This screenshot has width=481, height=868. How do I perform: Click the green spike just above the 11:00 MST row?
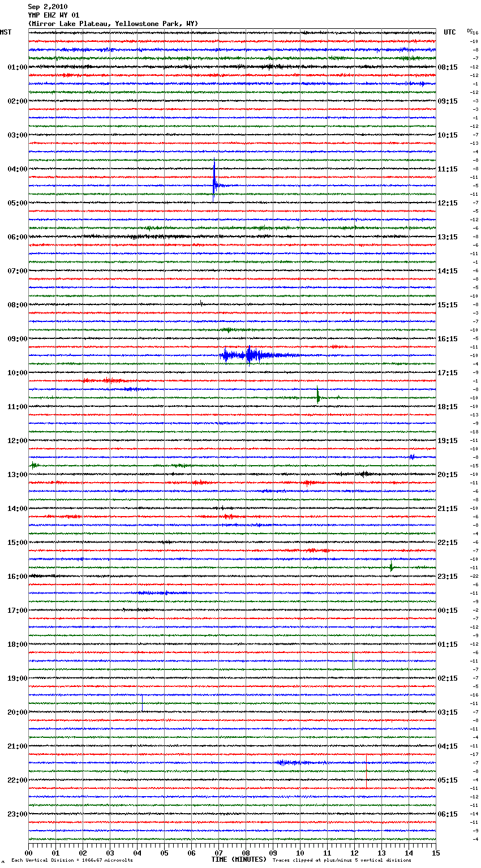tap(318, 396)
